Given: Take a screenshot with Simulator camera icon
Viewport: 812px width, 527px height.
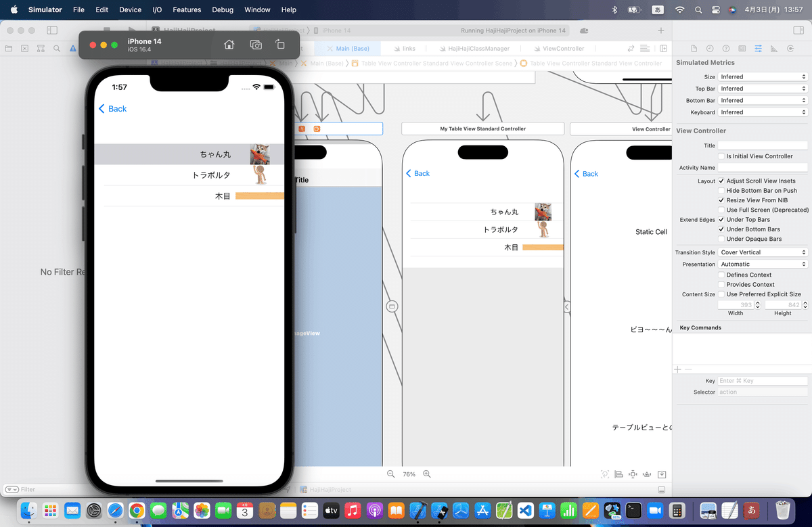Looking at the screenshot, I should 256,45.
